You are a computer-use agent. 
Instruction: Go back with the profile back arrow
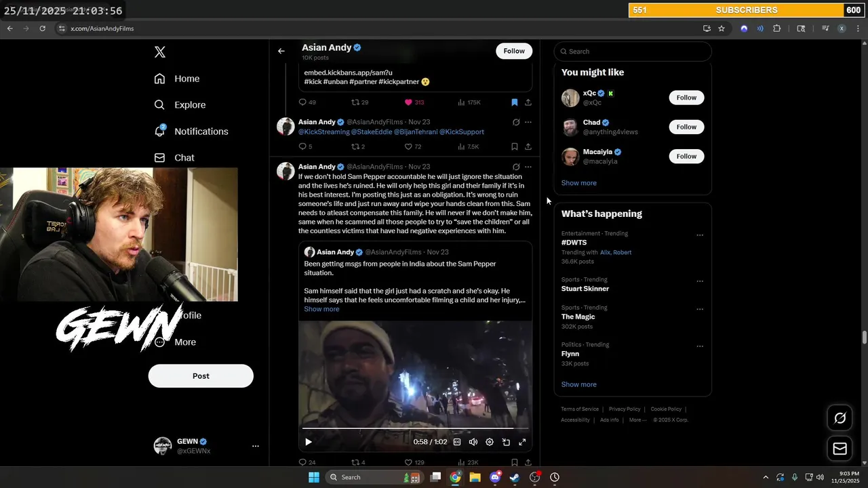(281, 51)
